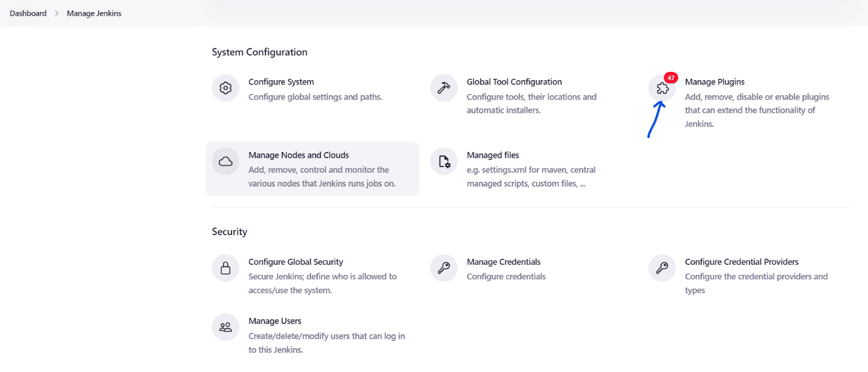
Task: Click the Manage Users title link
Action: 275,321
